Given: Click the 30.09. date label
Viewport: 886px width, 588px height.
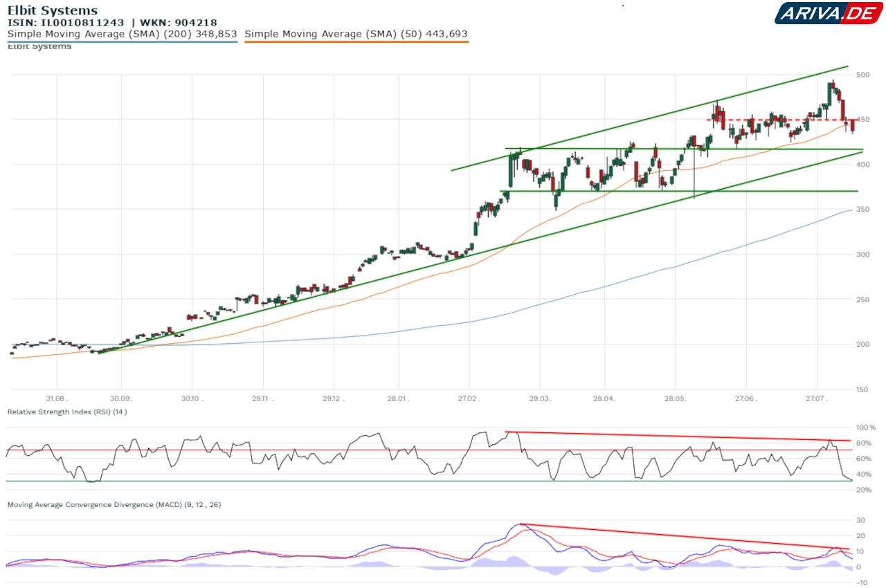Looking at the screenshot, I should click(121, 398).
